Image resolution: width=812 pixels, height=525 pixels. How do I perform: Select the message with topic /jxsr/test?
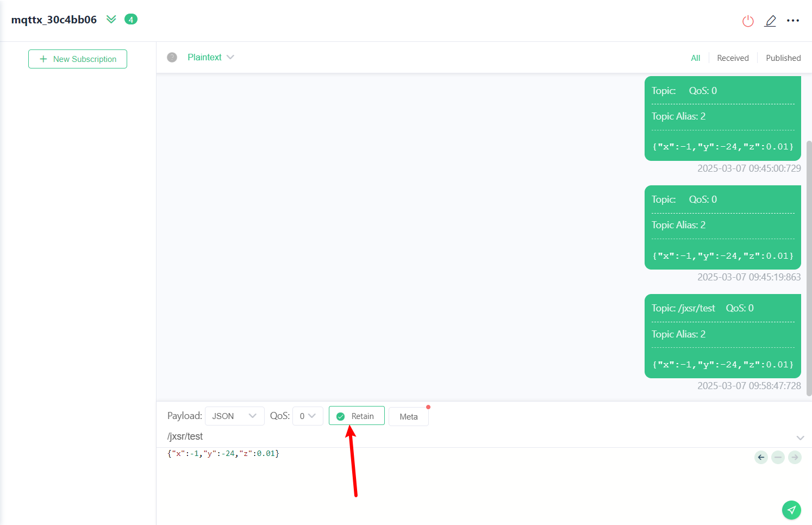click(x=723, y=336)
